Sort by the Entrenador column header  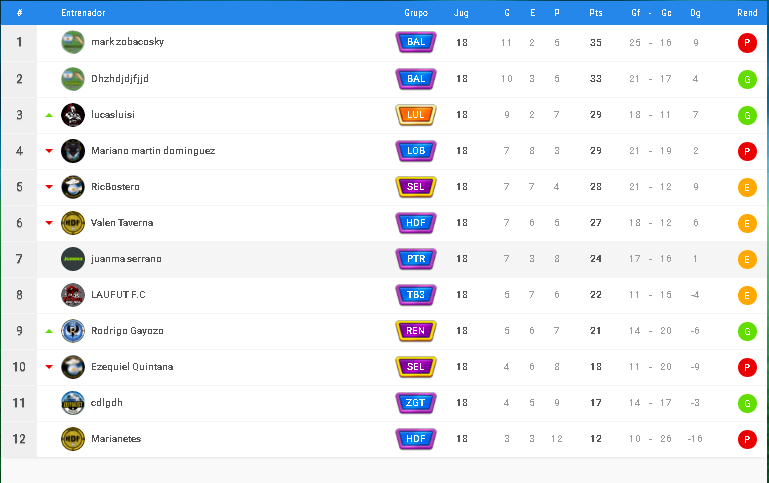pos(83,13)
